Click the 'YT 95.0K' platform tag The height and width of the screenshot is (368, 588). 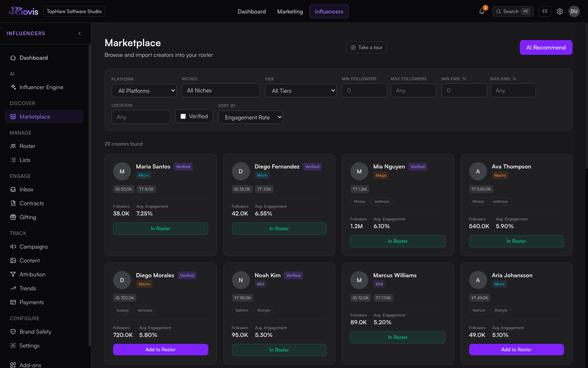click(243, 298)
